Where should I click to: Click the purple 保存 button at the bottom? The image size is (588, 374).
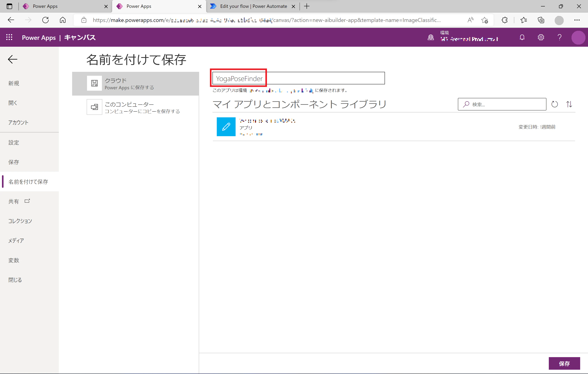(564, 363)
